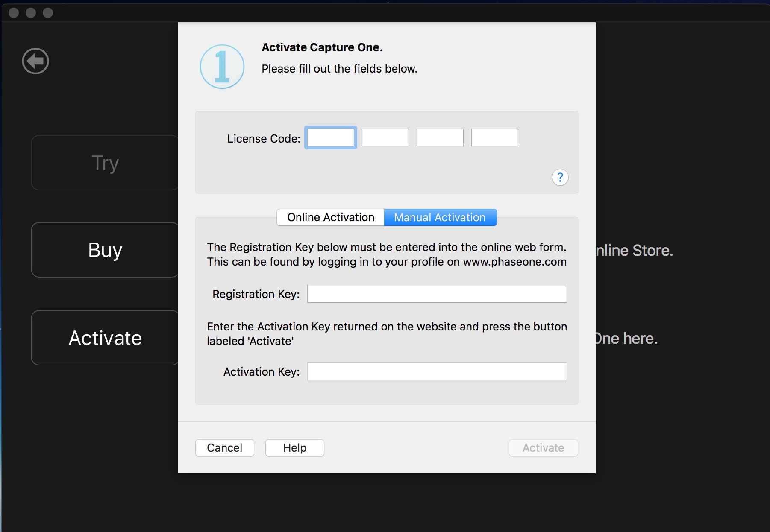The width and height of the screenshot is (770, 532).
Task: Click the 'Activation Key:' label
Action: pyautogui.click(x=262, y=372)
